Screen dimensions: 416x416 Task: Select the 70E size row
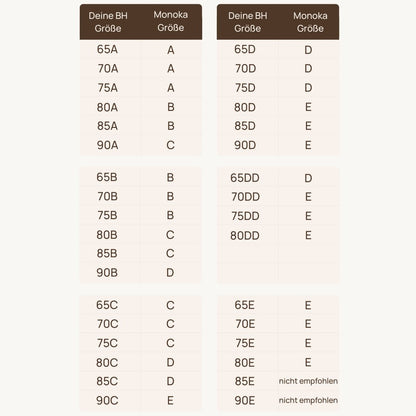coord(278,324)
